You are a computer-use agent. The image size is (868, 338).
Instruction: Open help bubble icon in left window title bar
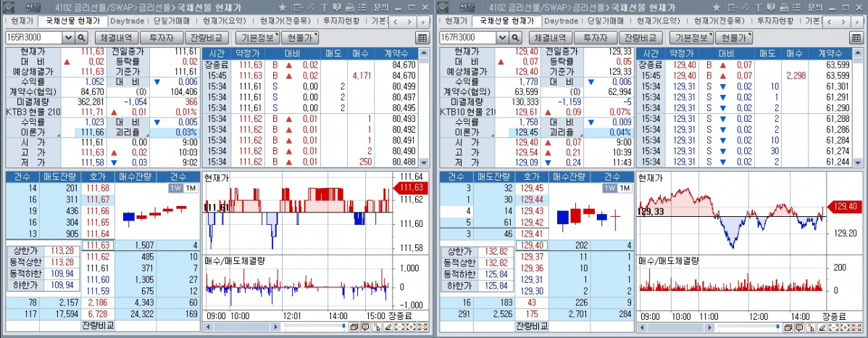pyautogui.click(x=337, y=8)
